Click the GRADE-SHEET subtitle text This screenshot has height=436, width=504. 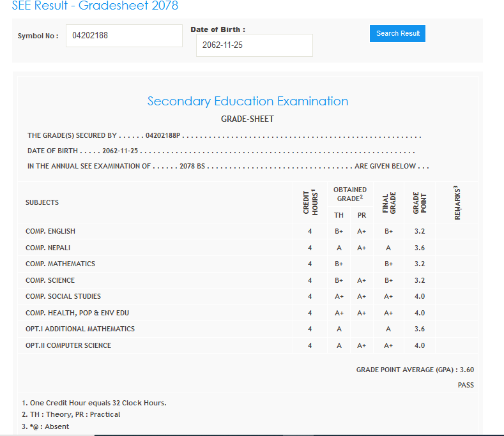coord(247,119)
